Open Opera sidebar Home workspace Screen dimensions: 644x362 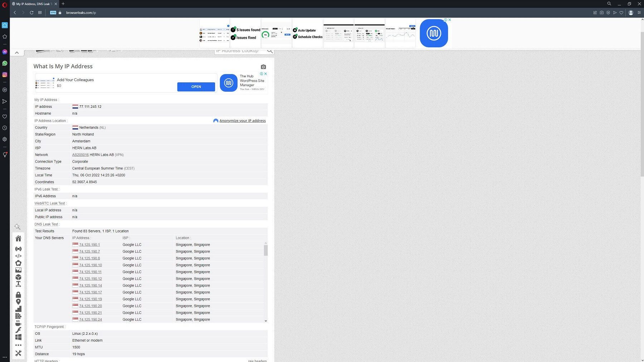(x=5, y=25)
